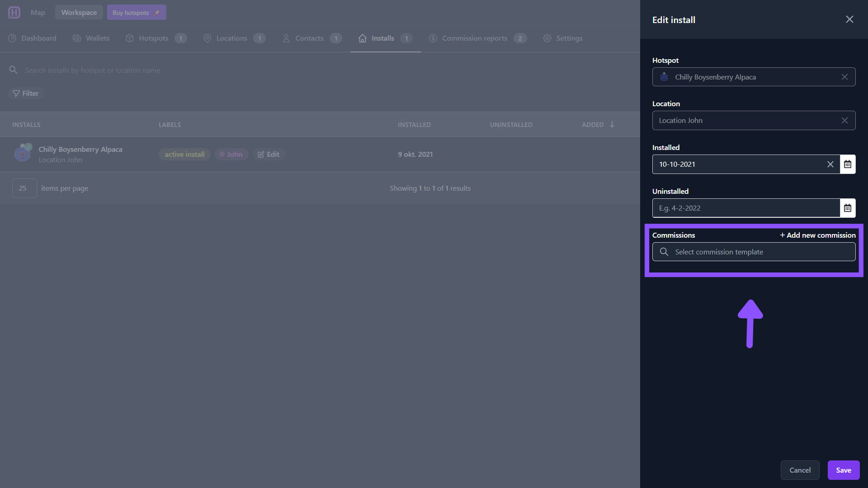This screenshot has height=488, width=868.
Task: Open the Chilly Boysenberry Alpaca install row name
Action: click(x=80, y=149)
